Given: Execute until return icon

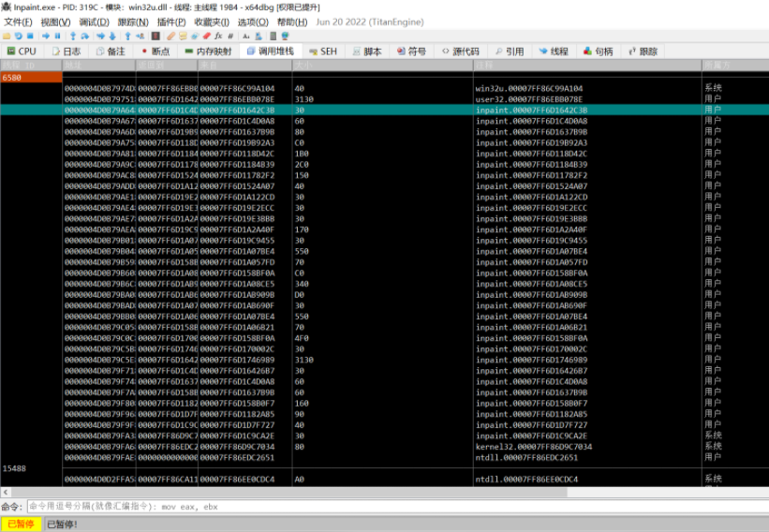Looking at the screenshot, I should click(x=128, y=36).
